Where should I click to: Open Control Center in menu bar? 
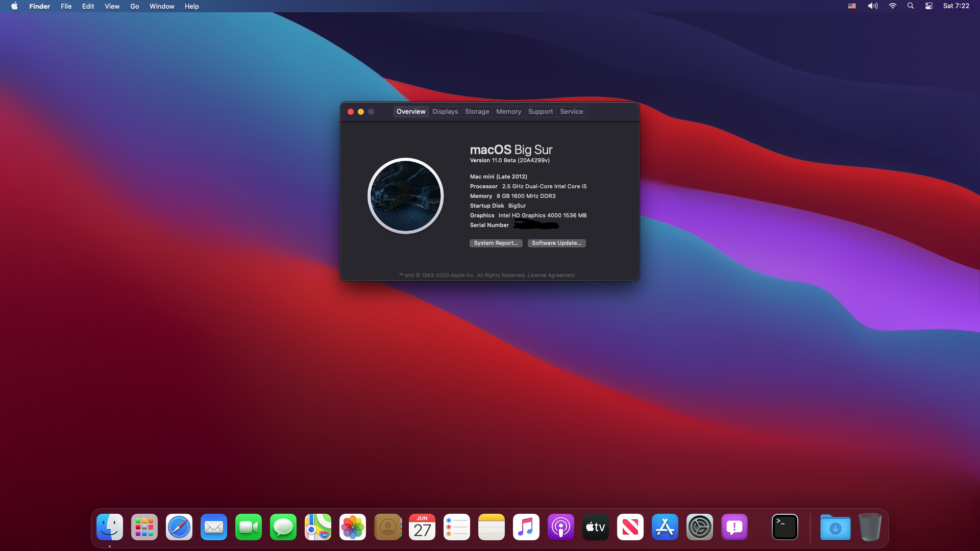pos(929,6)
